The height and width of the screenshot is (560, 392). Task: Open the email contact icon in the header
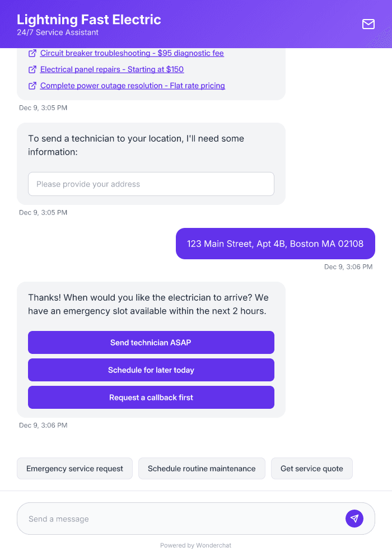pyautogui.click(x=368, y=24)
